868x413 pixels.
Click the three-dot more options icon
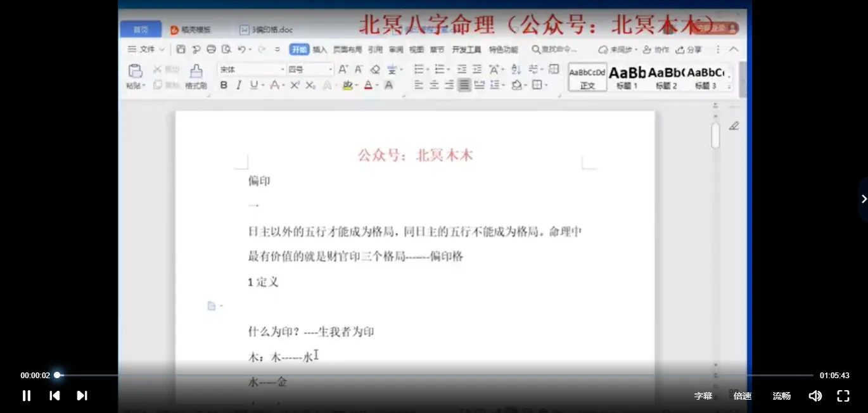(718, 49)
